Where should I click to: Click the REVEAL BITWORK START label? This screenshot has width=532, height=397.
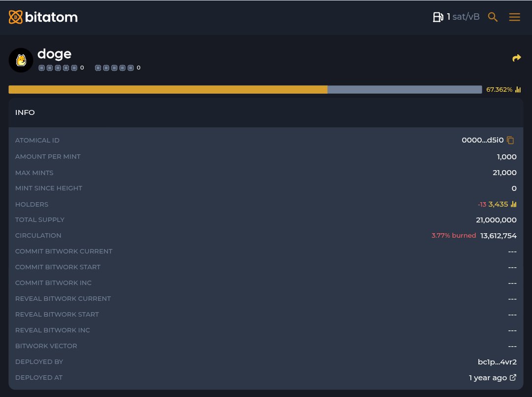pyautogui.click(x=57, y=315)
